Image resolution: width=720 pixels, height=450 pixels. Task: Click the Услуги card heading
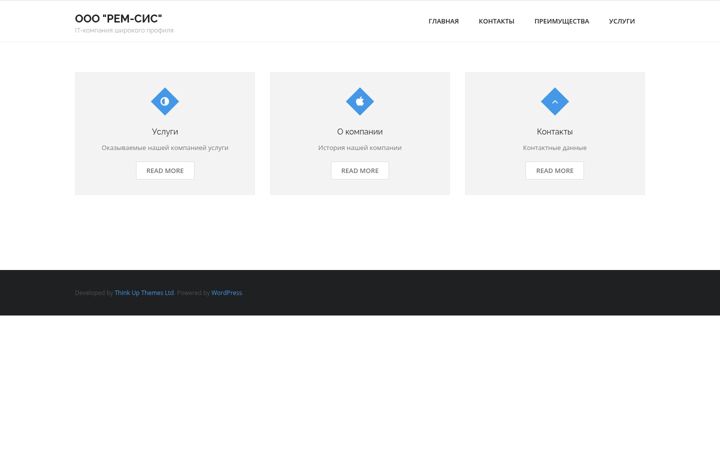coord(165,132)
